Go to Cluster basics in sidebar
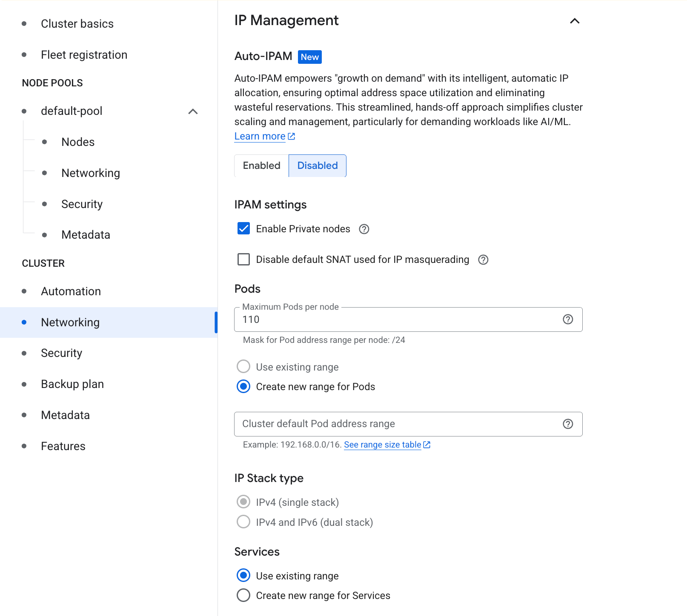Image resolution: width=687 pixels, height=616 pixels. (77, 24)
